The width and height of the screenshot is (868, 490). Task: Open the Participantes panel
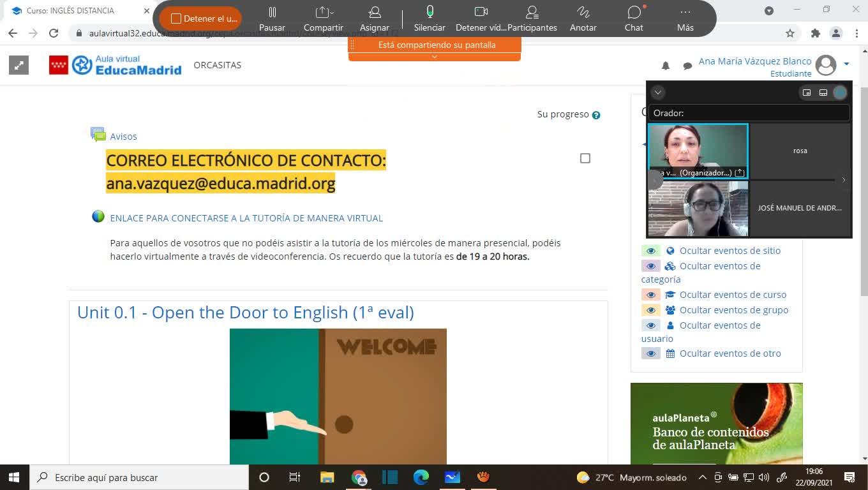click(532, 19)
